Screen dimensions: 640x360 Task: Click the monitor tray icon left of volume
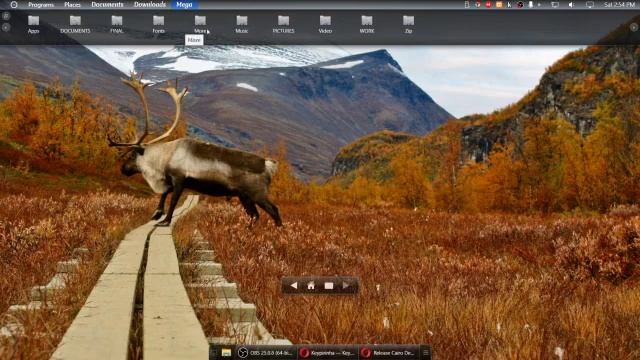(555, 4)
